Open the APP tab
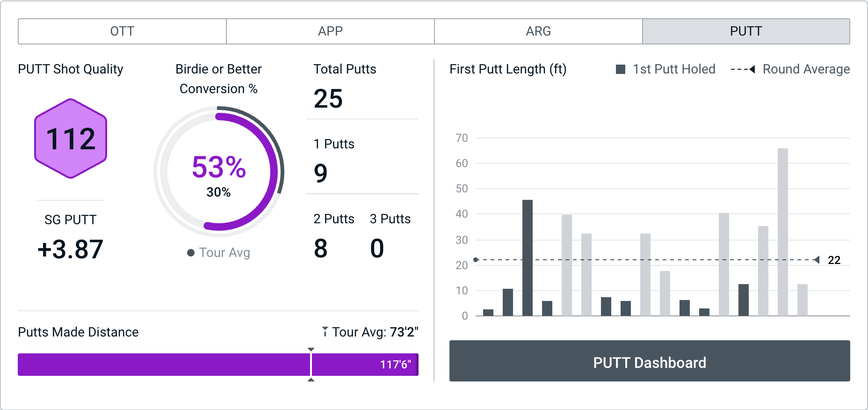 click(330, 31)
